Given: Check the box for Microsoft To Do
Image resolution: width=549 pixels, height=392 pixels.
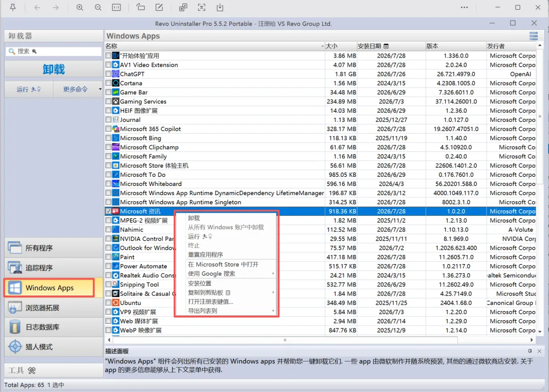Looking at the screenshot, I should [x=108, y=175].
